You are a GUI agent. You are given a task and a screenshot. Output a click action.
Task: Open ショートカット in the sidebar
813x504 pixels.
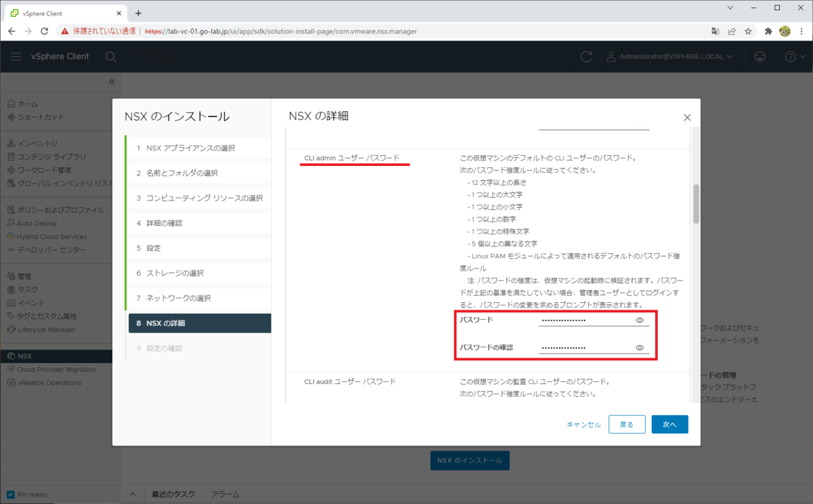click(x=36, y=117)
